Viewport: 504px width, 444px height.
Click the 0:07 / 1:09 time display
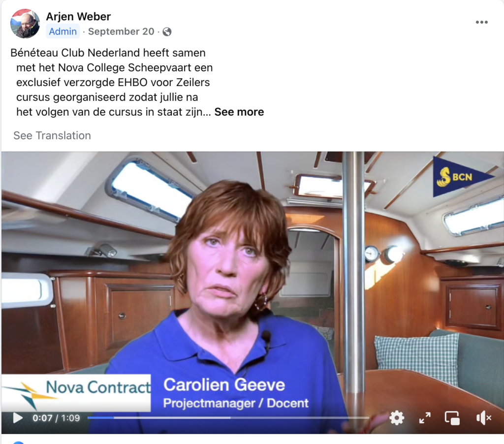pyautogui.click(x=56, y=418)
